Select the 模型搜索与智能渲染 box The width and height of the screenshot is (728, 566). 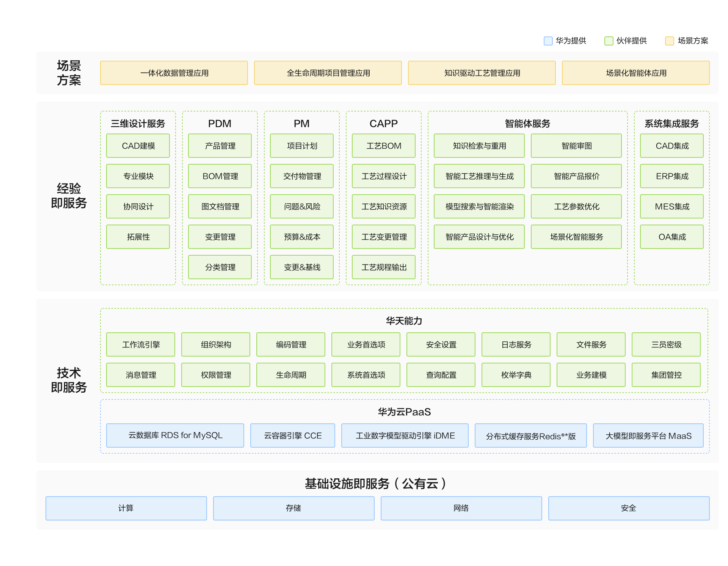pyautogui.click(x=479, y=206)
